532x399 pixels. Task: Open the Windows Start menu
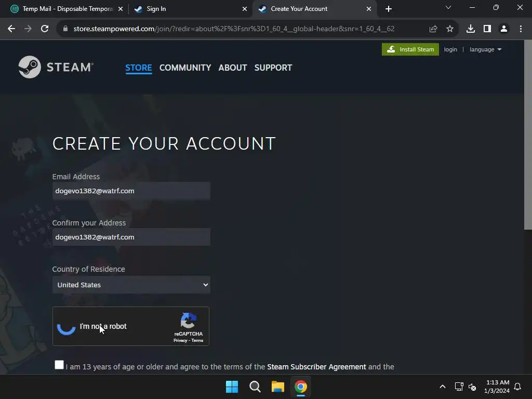click(232, 387)
